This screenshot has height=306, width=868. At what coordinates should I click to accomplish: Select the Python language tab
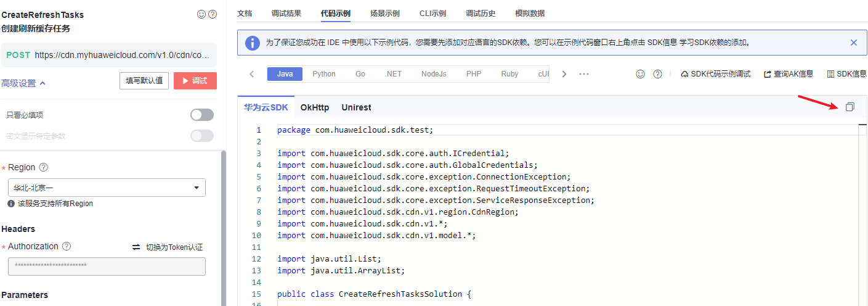(324, 74)
